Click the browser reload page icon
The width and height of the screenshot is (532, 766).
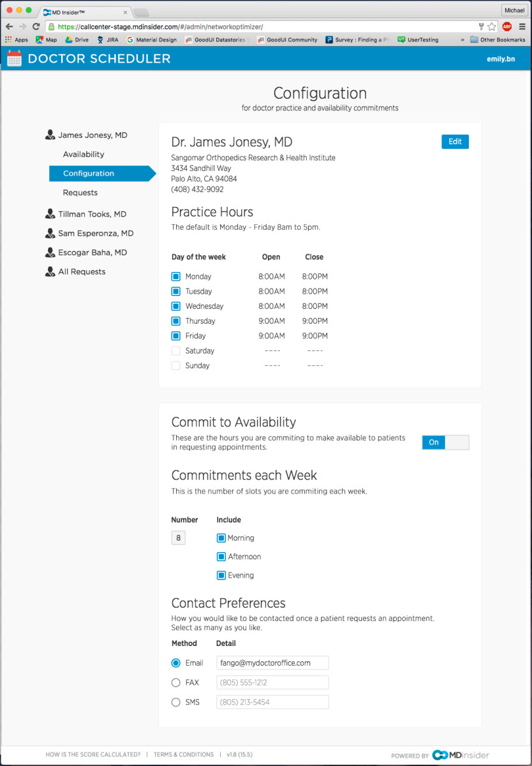(x=36, y=27)
